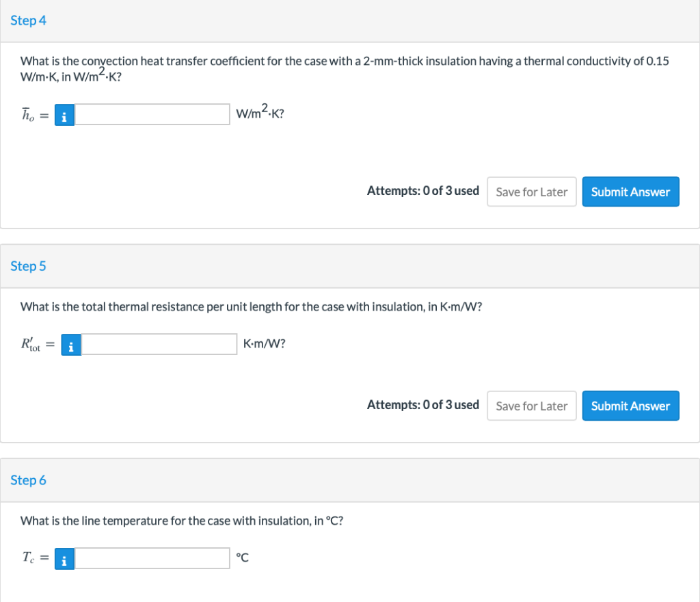Click the info icon beside the h_o field
This screenshot has width=700, height=602.
pyautogui.click(x=64, y=115)
